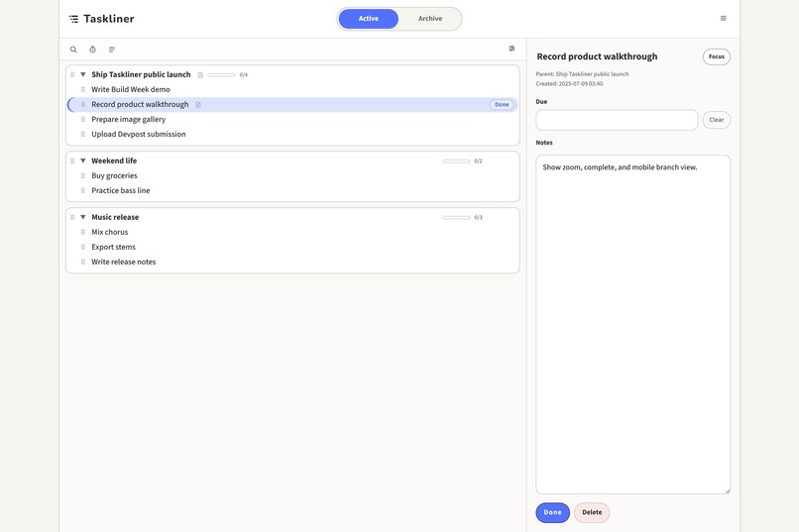Collapse the Ship Taskliner public launch group
The width and height of the screenshot is (799, 532).
click(x=83, y=74)
